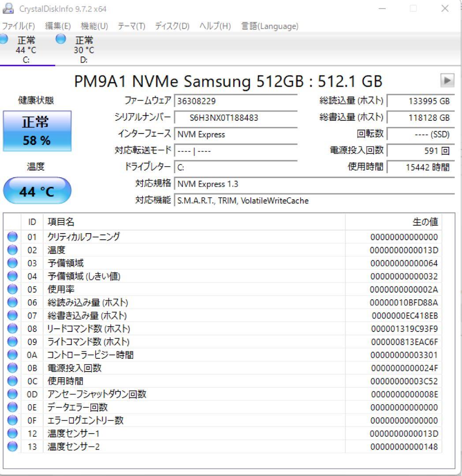Screen dimensions: 462x476
Task: Click the 正常 58% health status button
Action: tap(37, 130)
